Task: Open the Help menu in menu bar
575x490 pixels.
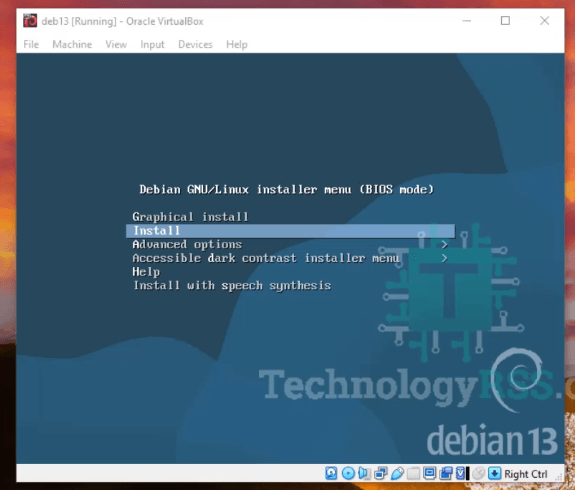Action: pos(237,44)
